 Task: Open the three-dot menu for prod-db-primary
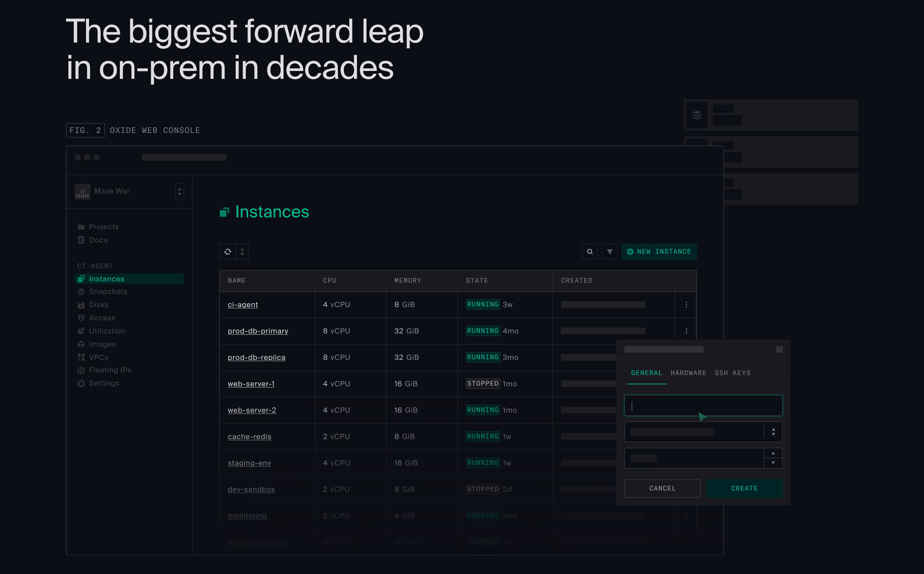coord(686,331)
